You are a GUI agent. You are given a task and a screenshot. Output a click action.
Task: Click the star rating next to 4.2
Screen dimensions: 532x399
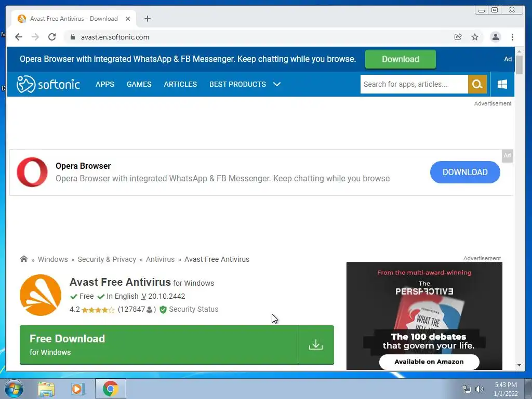[x=98, y=310]
